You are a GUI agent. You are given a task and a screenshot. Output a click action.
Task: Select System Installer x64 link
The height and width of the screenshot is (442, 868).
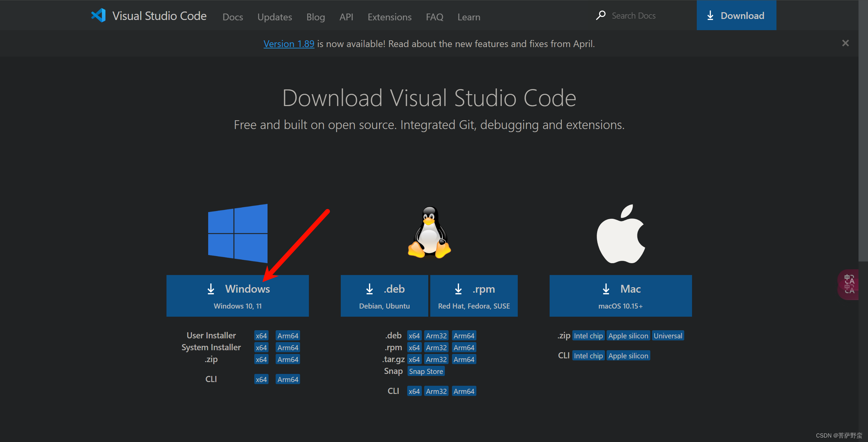click(261, 348)
